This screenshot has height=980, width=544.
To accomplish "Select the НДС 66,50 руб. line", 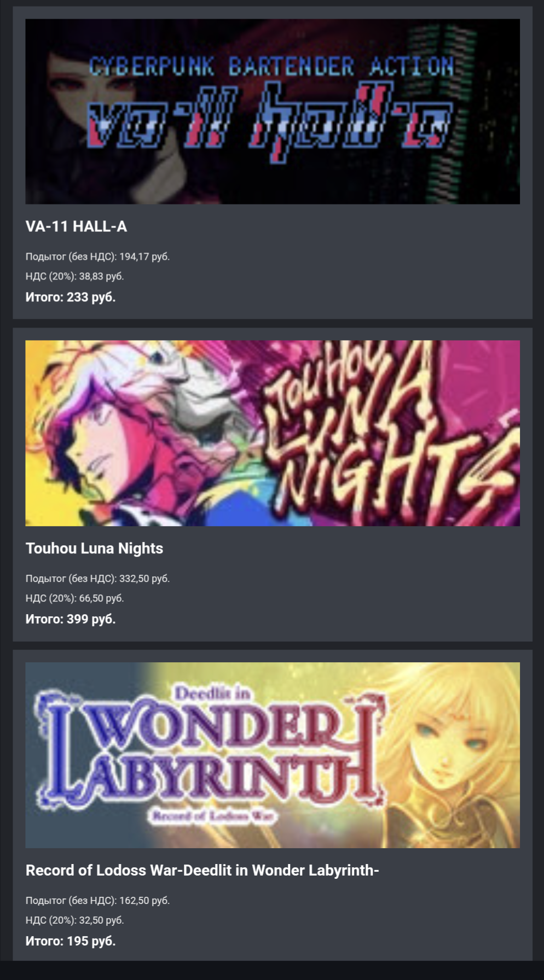I will tap(74, 598).
